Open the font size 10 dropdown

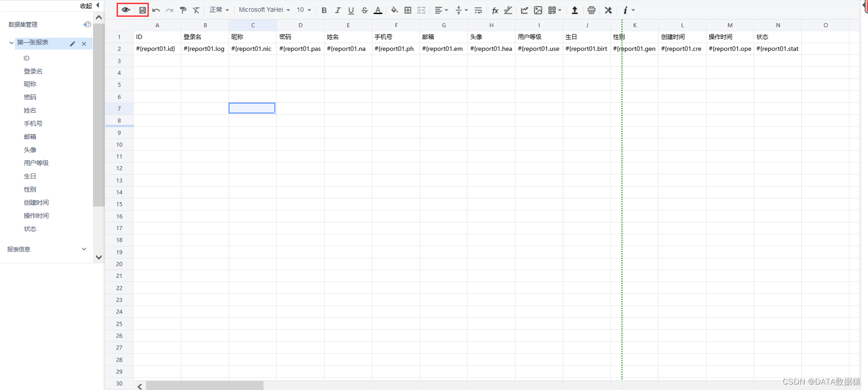coord(304,10)
